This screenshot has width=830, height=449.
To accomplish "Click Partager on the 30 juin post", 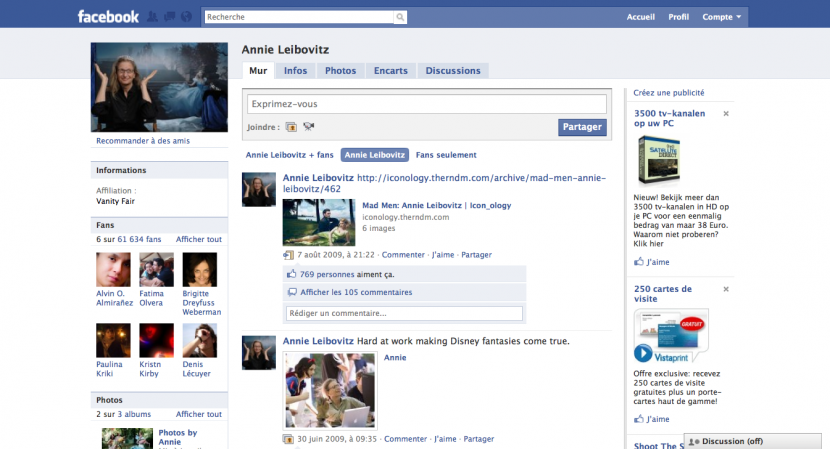I will click(x=479, y=439).
